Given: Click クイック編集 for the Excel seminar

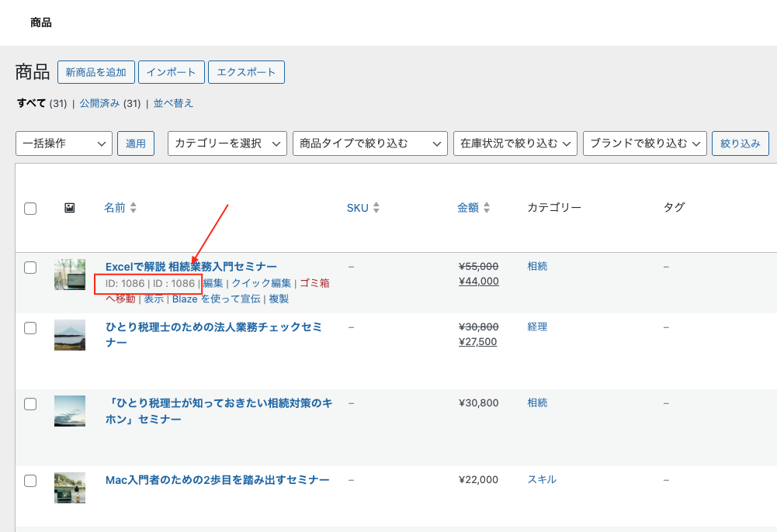Looking at the screenshot, I should [262, 284].
